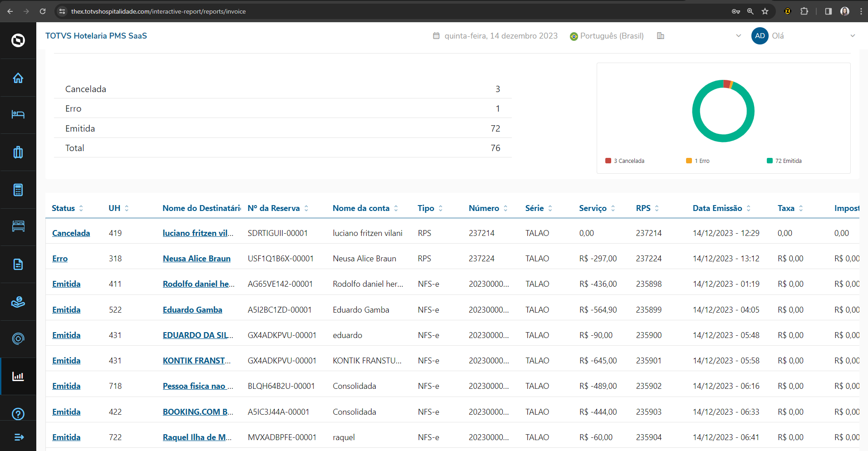Open recipient Raquel Ilha de M... link

[197, 437]
